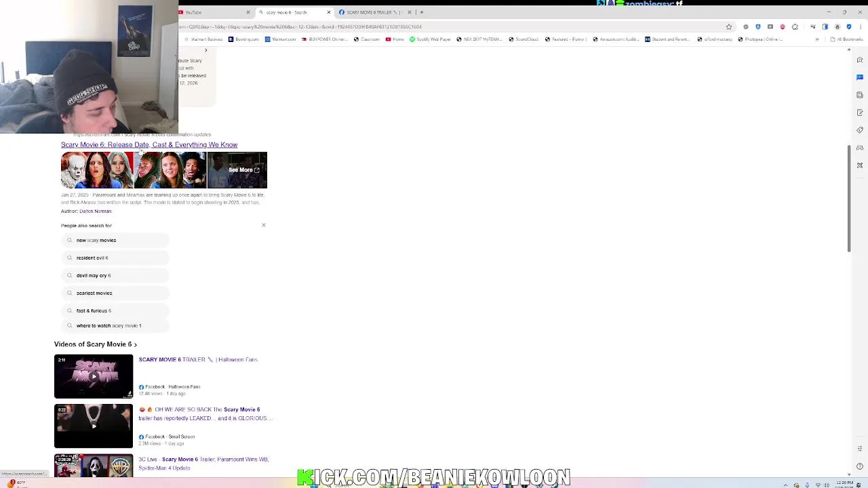Open the Home YouTube bookmark
Image resolution: width=868 pixels, height=488 pixels.
tap(395, 39)
